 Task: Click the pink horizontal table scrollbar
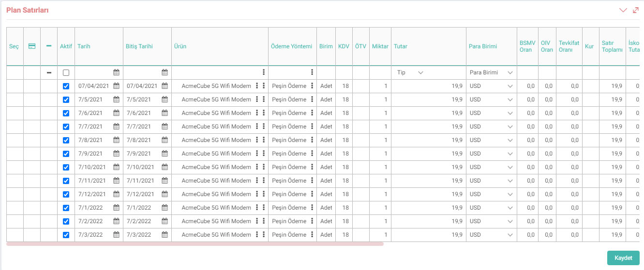[195, 244]
